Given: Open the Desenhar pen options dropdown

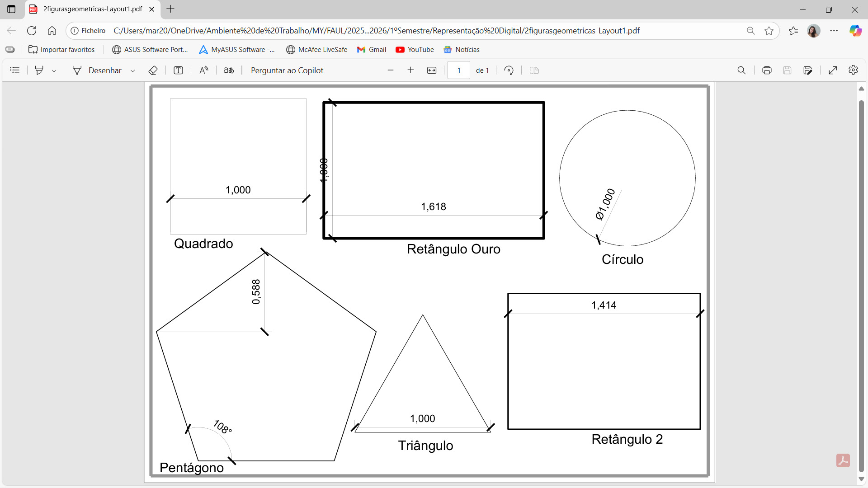Looking at the screenshot, I should click(132, 71).
